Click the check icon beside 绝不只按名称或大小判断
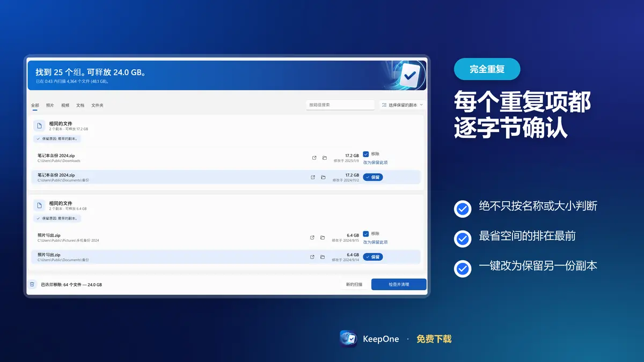The height and width of the screenshot is (362, 644). point(463,208)
